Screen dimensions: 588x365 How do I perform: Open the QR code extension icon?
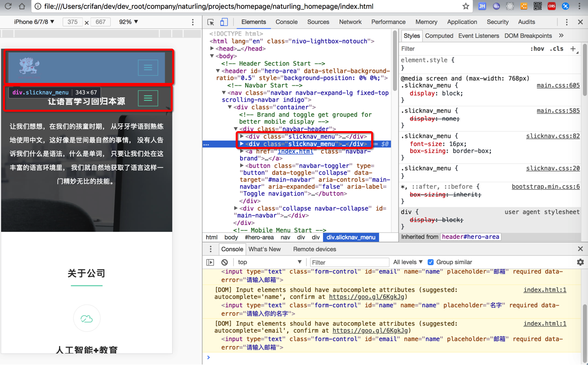[538, 6]
